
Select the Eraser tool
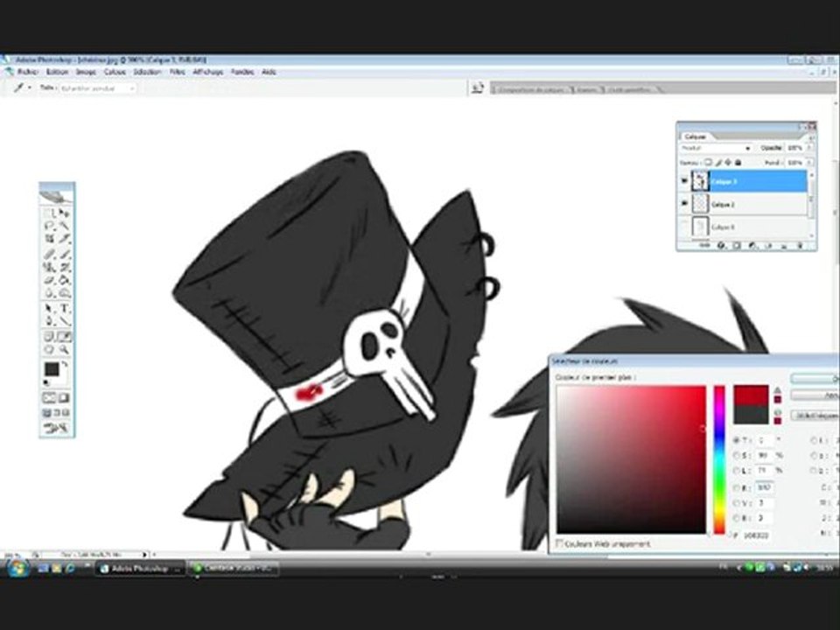click(50, 280)
